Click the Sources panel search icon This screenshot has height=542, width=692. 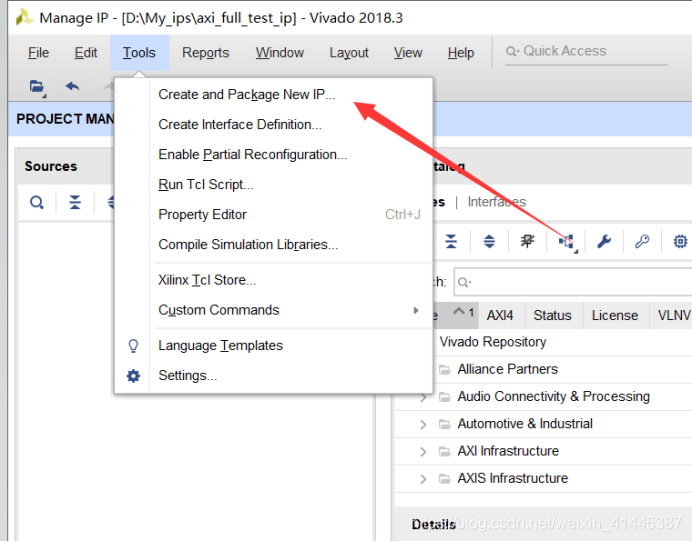(37, 203)
